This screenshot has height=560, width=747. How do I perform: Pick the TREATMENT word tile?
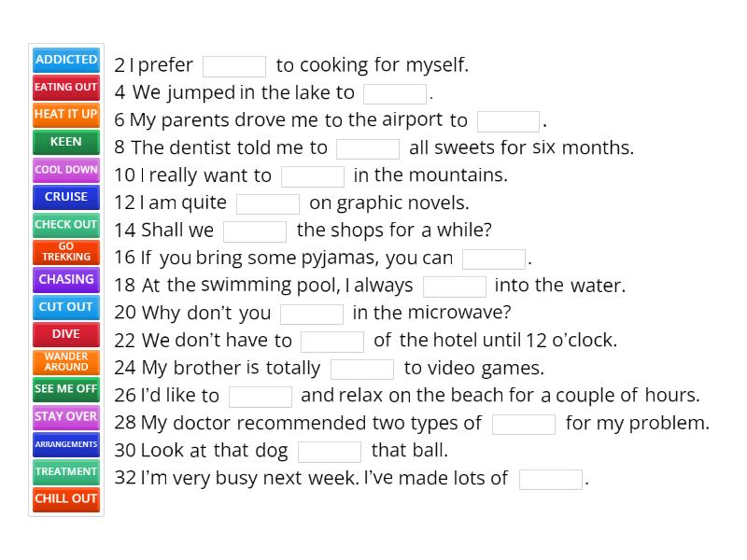point(65,470)
